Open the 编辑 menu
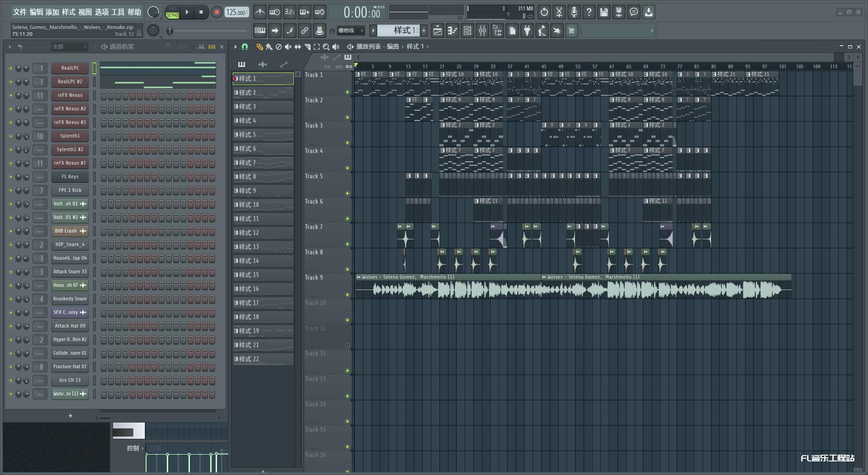The height and width of the screenshot is (475, 868). click(36, 12)
